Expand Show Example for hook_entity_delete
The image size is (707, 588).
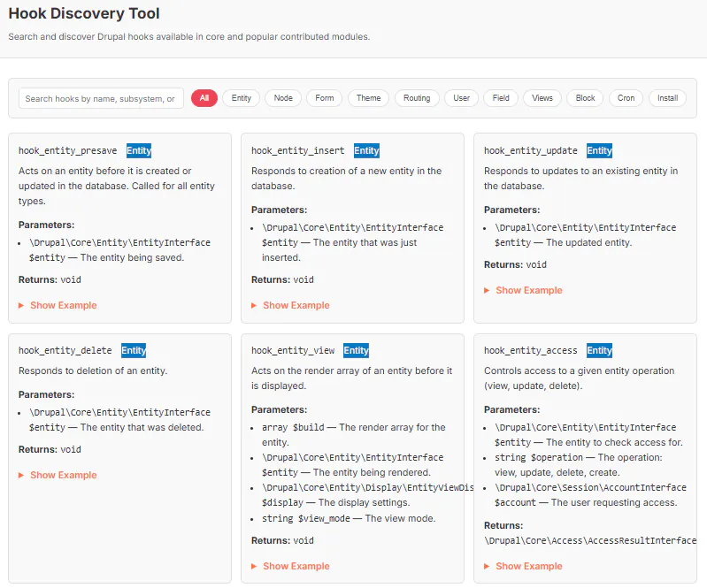(x=58, y=475)
